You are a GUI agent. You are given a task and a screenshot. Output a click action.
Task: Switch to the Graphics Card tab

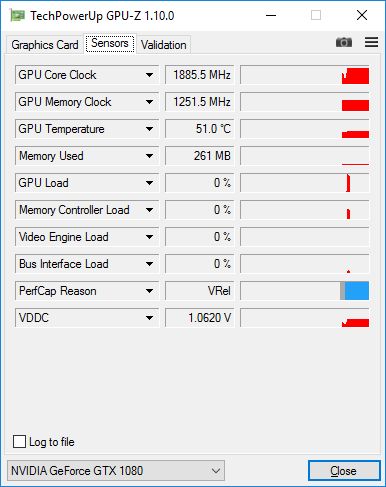[45, 45]
